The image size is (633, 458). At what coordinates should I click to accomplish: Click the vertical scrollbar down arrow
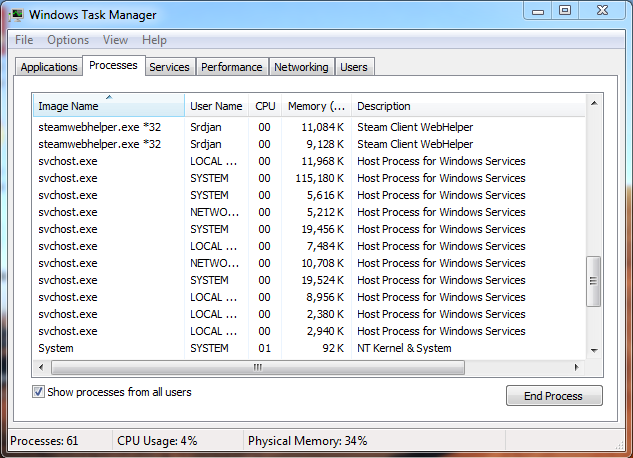pos(593,350)
